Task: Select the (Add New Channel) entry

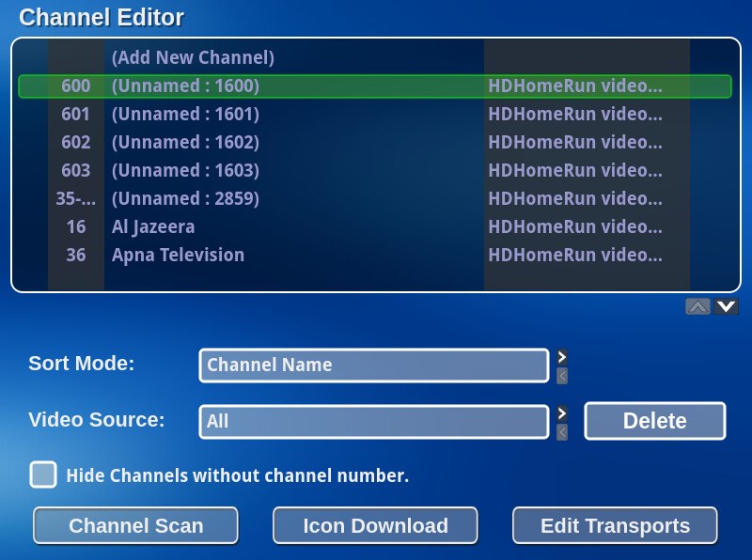Action: point(375,57)
